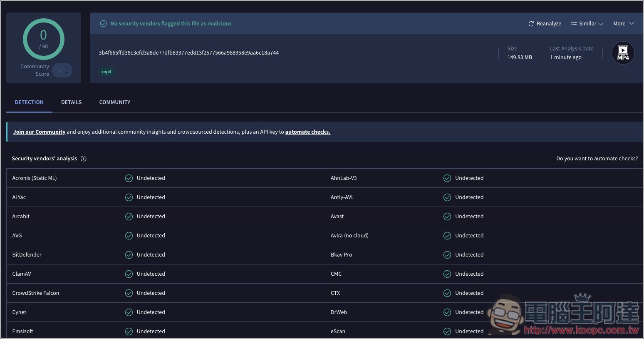644x339 pixels.
Task: Click the CrowdStrike Falcon Undetected checkmark icon
Action: point(129,293)
